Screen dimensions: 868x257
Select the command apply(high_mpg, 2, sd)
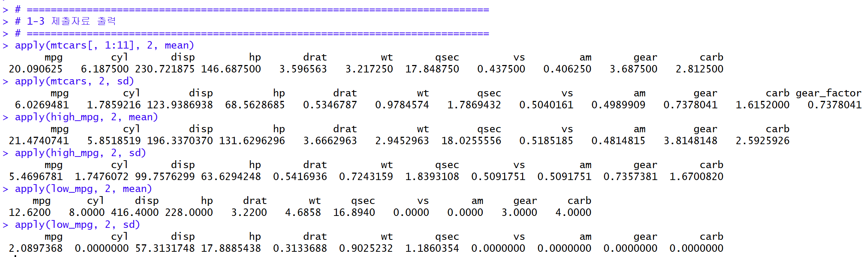[80, 153]
